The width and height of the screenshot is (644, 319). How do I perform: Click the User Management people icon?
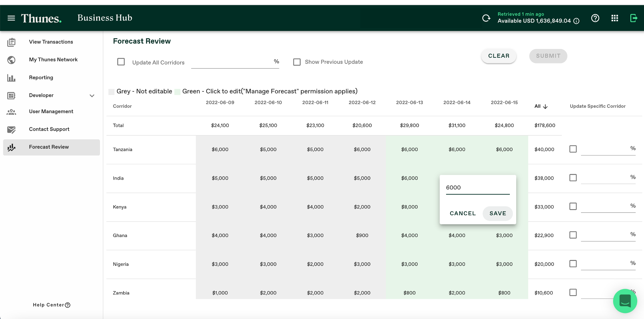click(12, 112)
